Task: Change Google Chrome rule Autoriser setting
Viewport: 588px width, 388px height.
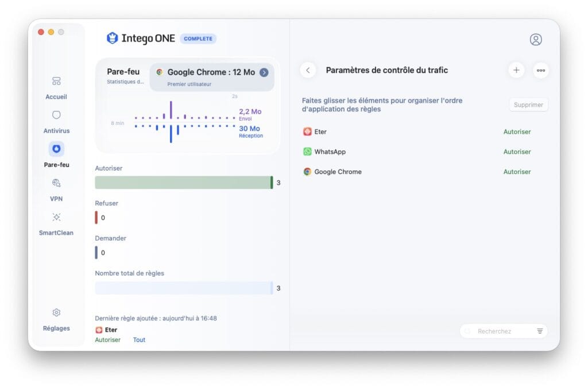Action: click(x=517, y=172)
